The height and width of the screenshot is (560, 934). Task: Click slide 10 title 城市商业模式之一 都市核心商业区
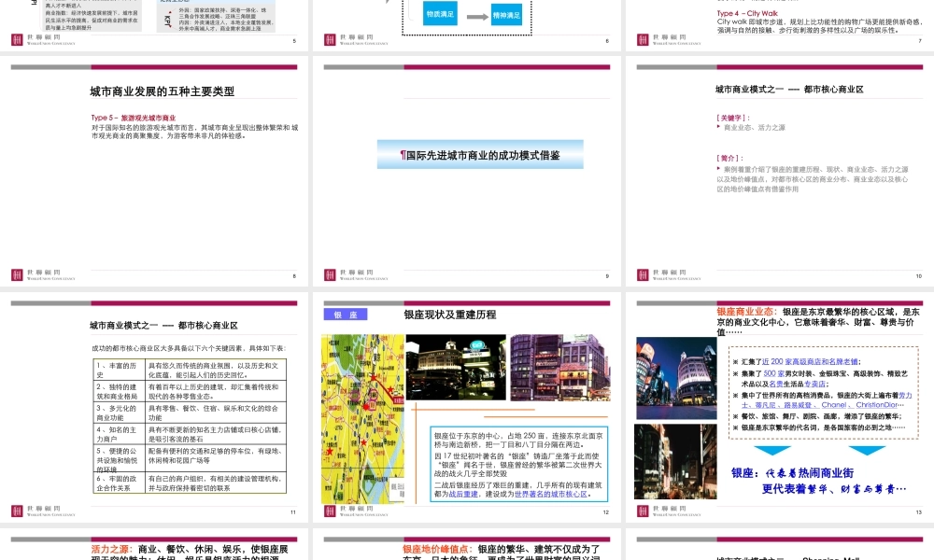pyautogui.click(x=789, y=90)
